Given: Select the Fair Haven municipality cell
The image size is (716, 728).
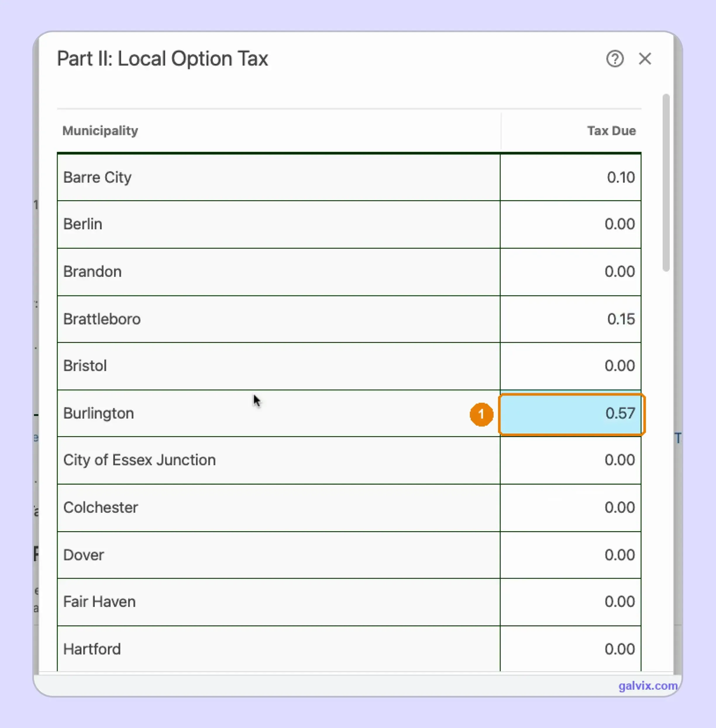Looking at the screenshot, I should click(x=279, y=602).
